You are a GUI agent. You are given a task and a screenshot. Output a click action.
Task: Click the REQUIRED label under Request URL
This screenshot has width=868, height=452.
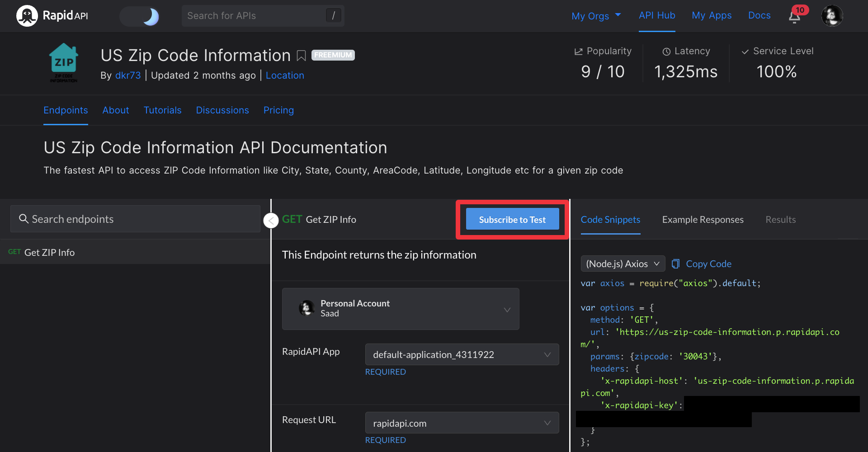(386, 440)
